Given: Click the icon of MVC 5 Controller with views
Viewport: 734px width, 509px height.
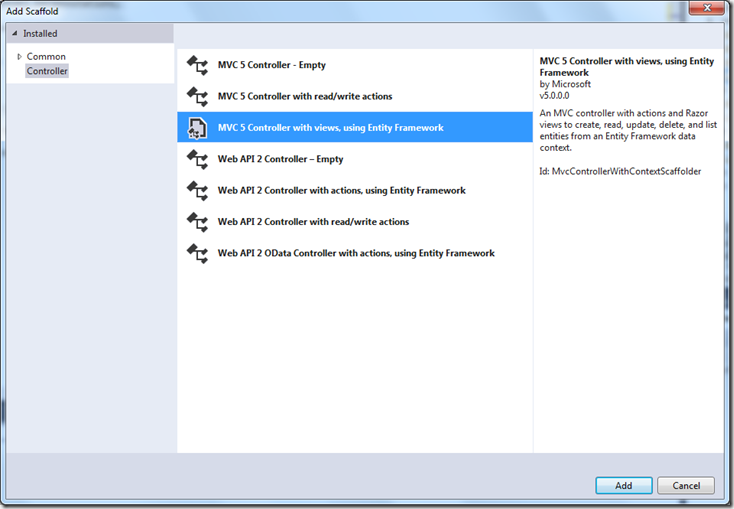Looking at the screenshot, I should coord(197,128).
